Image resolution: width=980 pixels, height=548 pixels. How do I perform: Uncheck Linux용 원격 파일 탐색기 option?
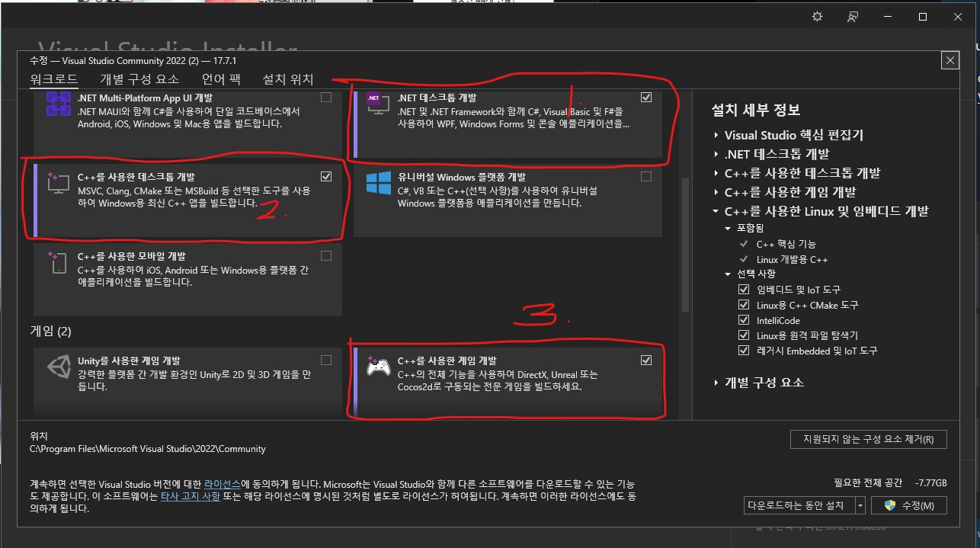tap(744, 335)
